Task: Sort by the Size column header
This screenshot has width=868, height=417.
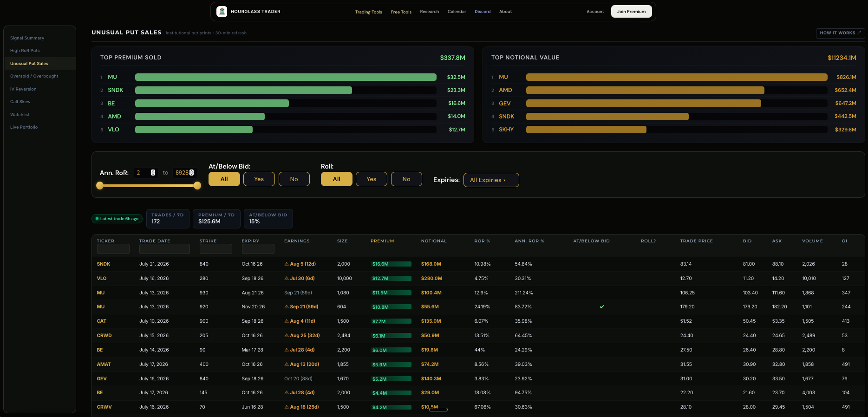Action: [342, 241]
